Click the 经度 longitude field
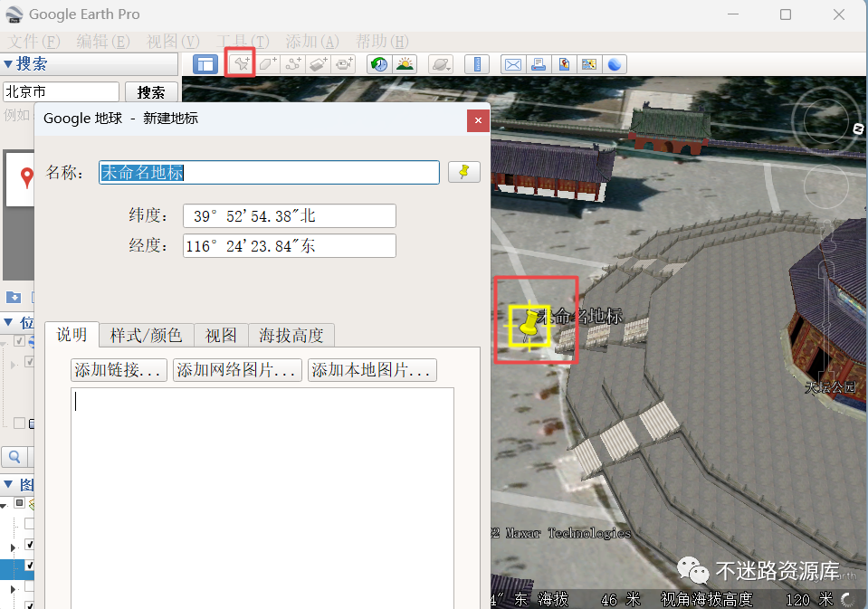This screenshot has width=868, height=609. (290, 246)
